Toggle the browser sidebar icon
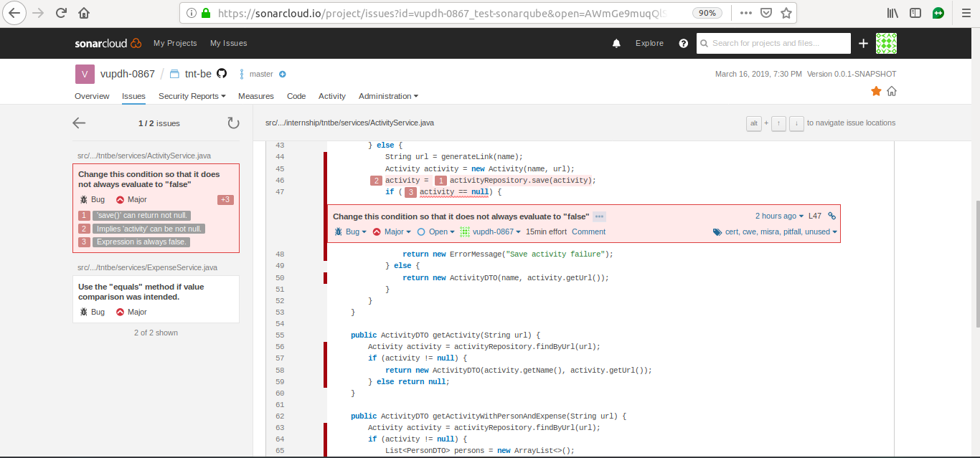The image size is (980, 458). (x=915, y=13)
